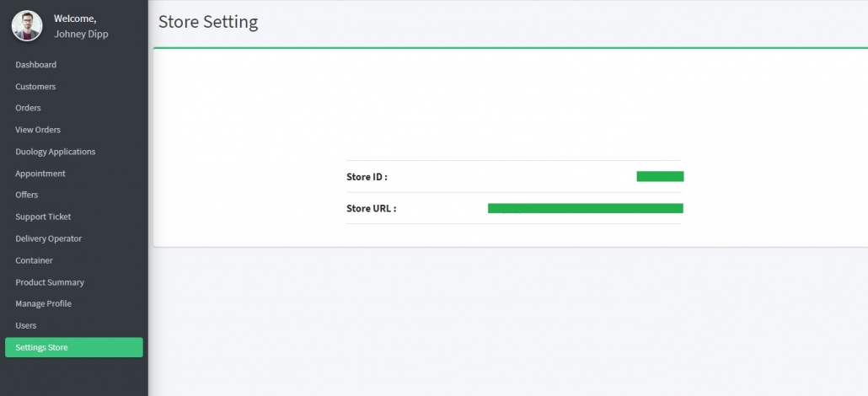Viewport: 868px width, 396px height.
Task: Open the Support Ticket page
Action: click(43, 217)
